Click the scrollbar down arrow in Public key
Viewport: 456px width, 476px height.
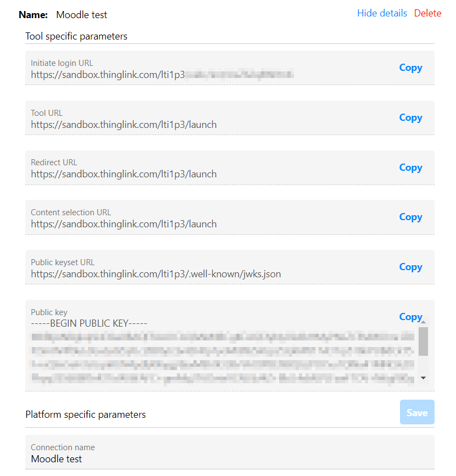tap(422, 378)
